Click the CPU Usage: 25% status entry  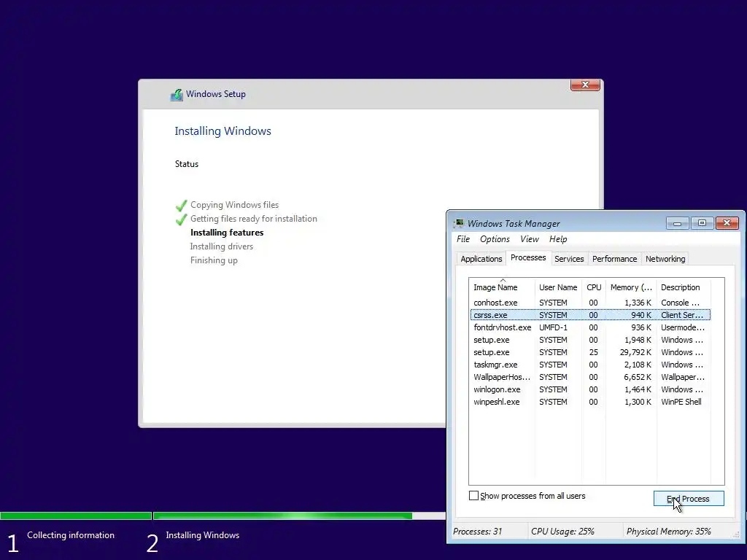(x=562, y=532)
